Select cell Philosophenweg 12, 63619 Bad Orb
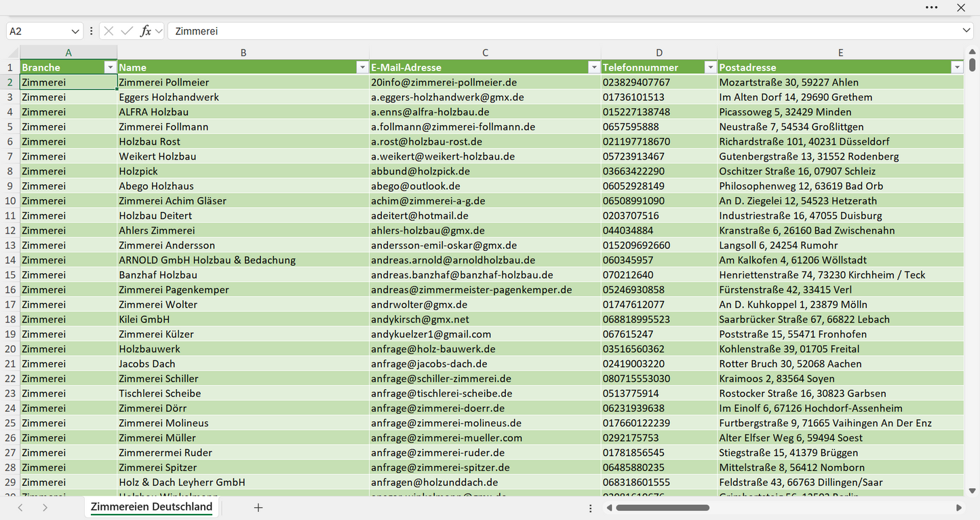This screenshot has height=520, width=980. tap(841, 186)
